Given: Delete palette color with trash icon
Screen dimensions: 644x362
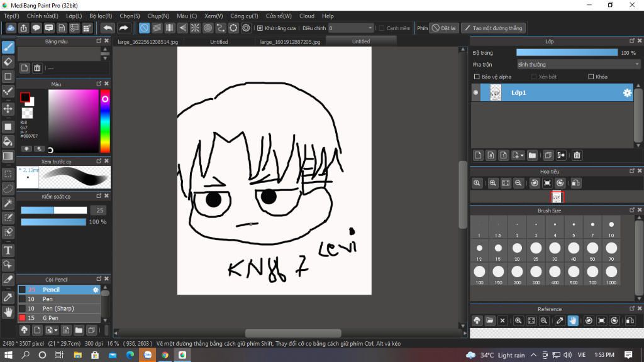Looking at the screenshot, I should [37, 68].
